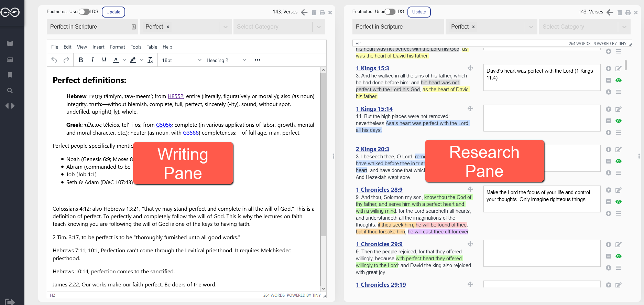Open the Insert menu
The width and height of the screenshot is (644, 305).
98,47
